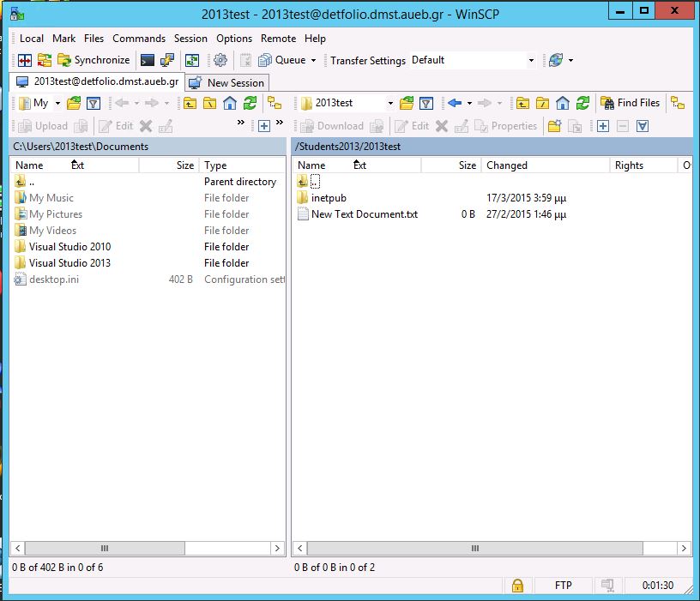
Task: Click the keep remote directory up to date icon
Action: click(x=192, y=60)
